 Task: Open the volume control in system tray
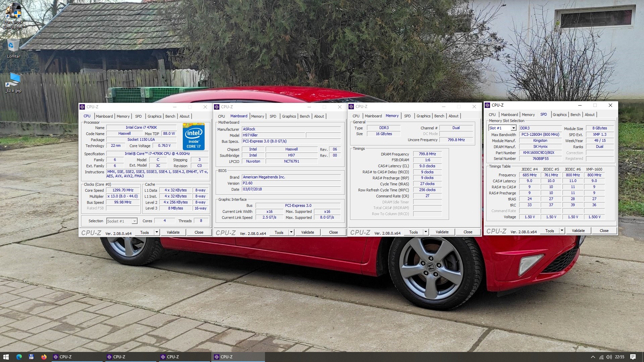pos(609,357)
